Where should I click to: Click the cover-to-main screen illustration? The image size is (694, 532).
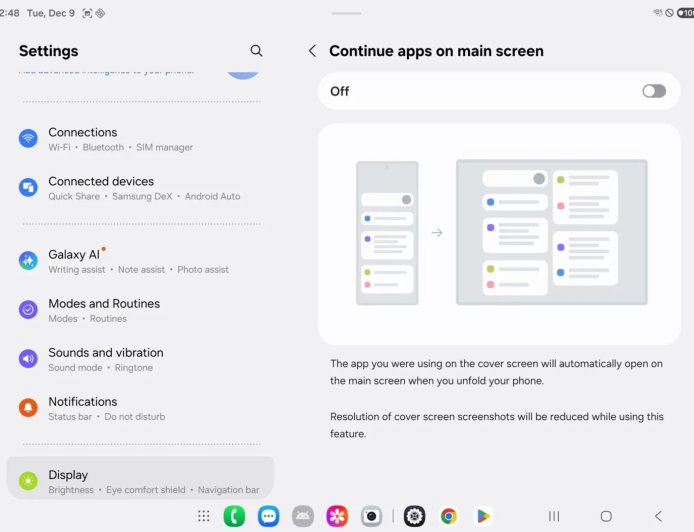pos(498,233)
